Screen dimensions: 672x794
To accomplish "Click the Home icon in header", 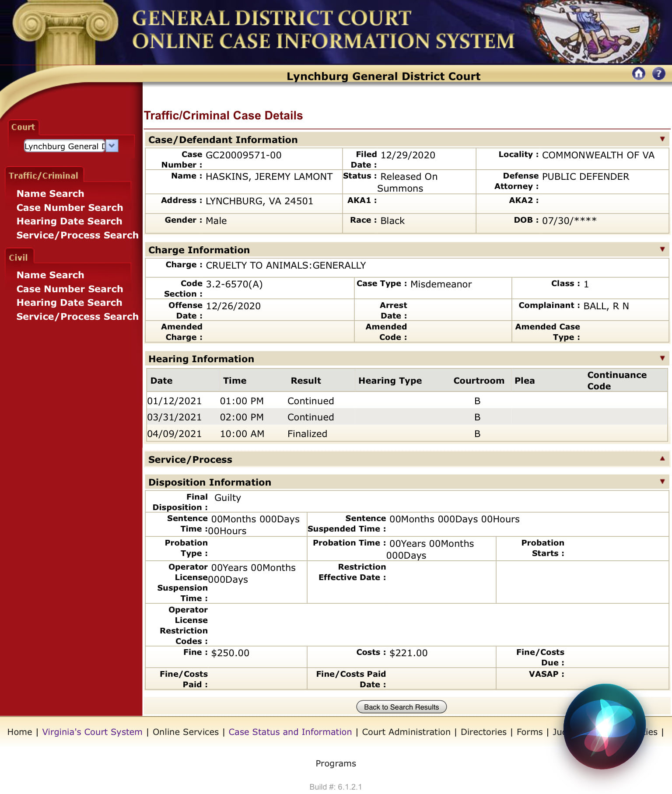I will tap(638, 73).
